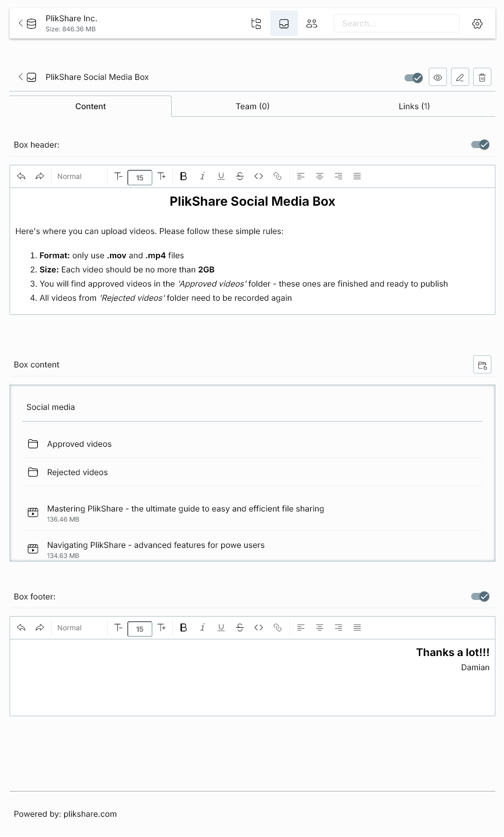Redo in the footer editor

pyautogui.click(x=40, y=628)
